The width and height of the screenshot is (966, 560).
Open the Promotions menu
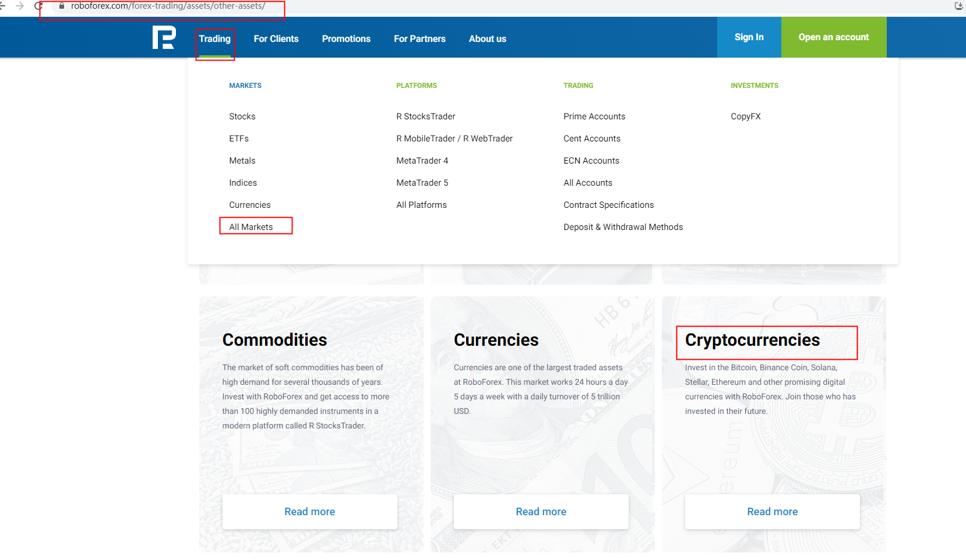[x=346, y=38]
